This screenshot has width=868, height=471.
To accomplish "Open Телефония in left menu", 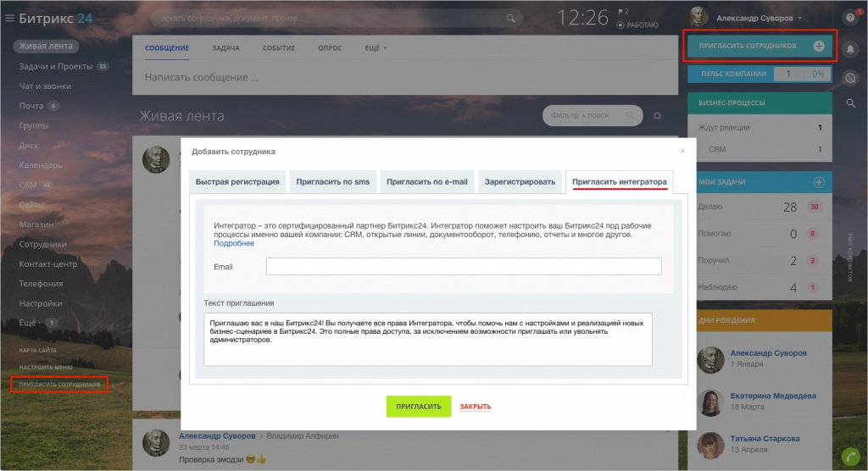I will pos(41,284).
